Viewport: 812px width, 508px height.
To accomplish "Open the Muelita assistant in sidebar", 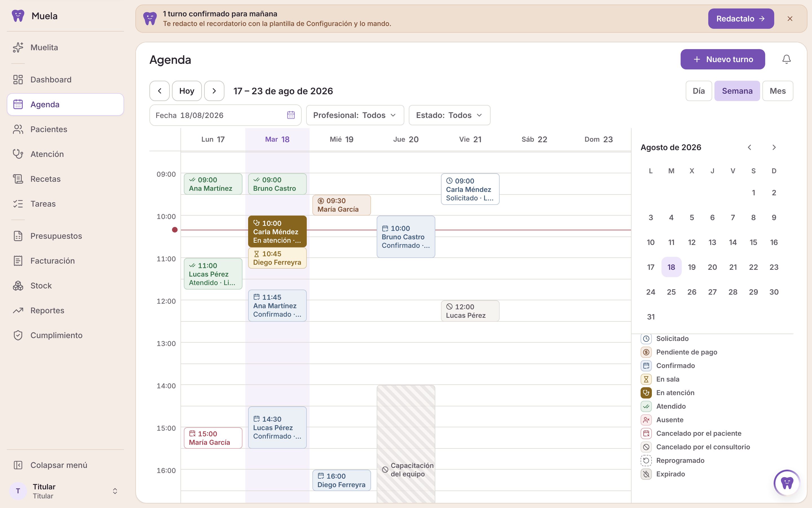I will [65, 47].
